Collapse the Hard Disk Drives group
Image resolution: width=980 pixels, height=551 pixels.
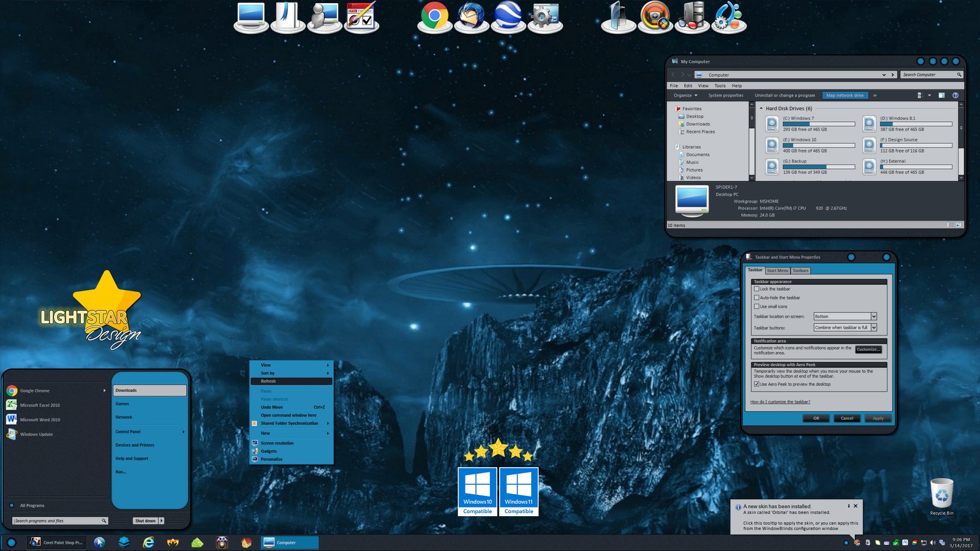point(761,108)
